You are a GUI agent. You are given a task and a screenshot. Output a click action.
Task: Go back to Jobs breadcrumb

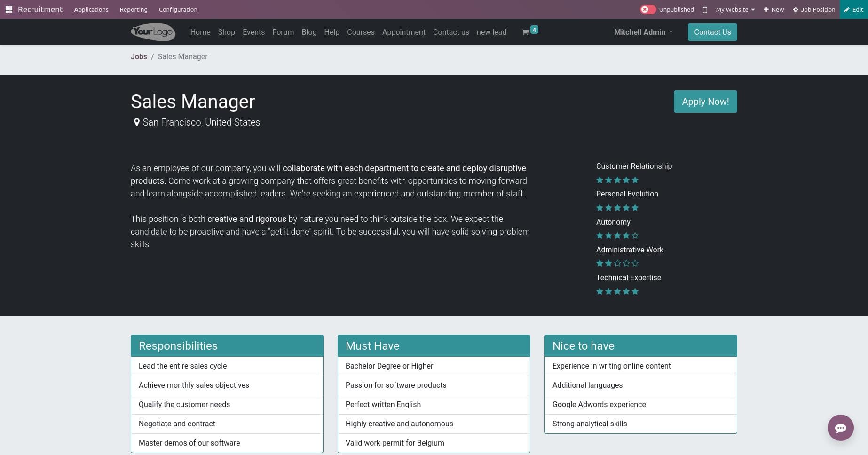(139, 56)
